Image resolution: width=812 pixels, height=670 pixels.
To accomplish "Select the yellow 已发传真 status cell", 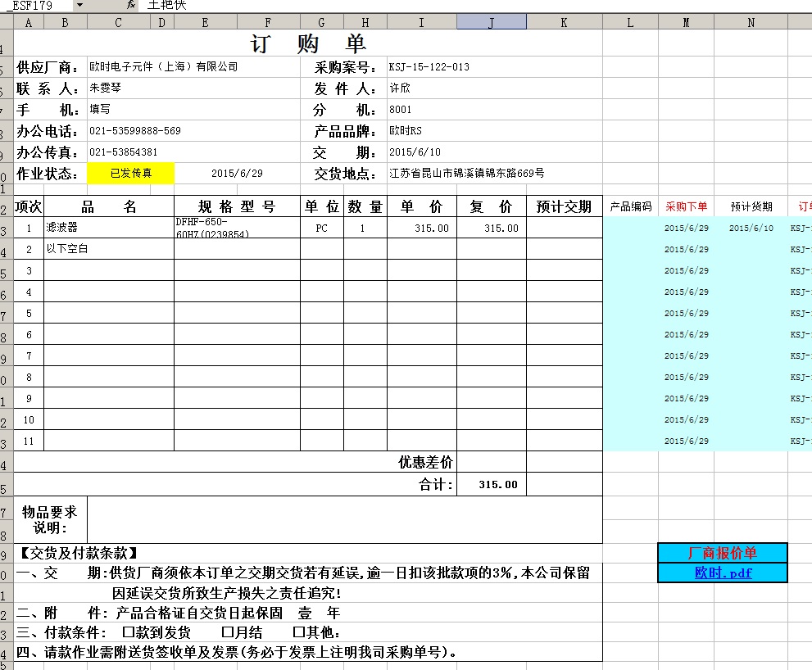I will point(131,174).
